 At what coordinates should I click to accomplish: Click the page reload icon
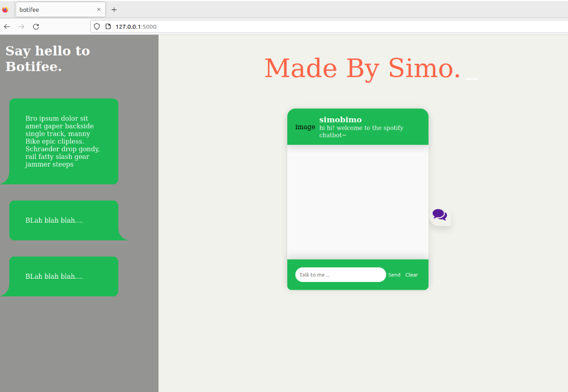pyautogui.click(x=36, y=26)
